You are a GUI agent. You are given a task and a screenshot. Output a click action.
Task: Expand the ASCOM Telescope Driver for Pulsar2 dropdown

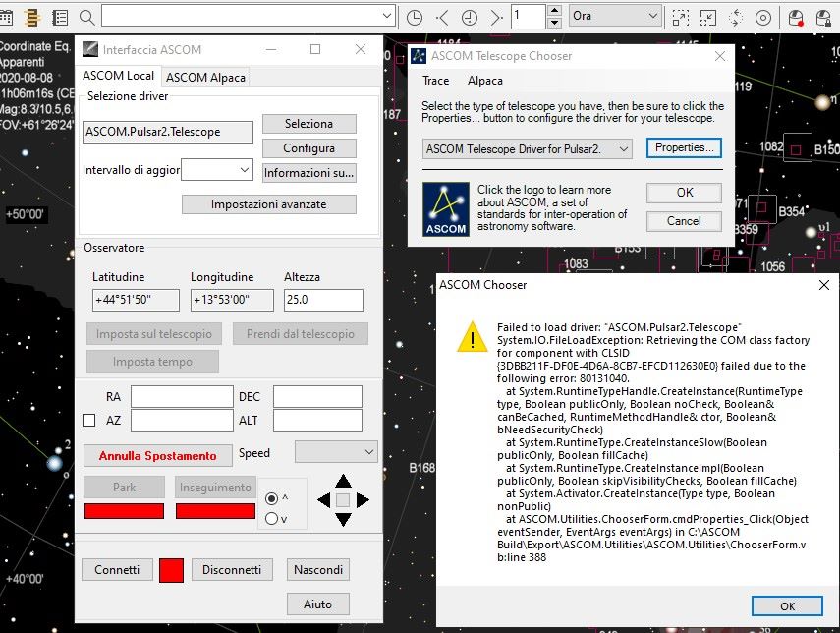tap(528, 149)
